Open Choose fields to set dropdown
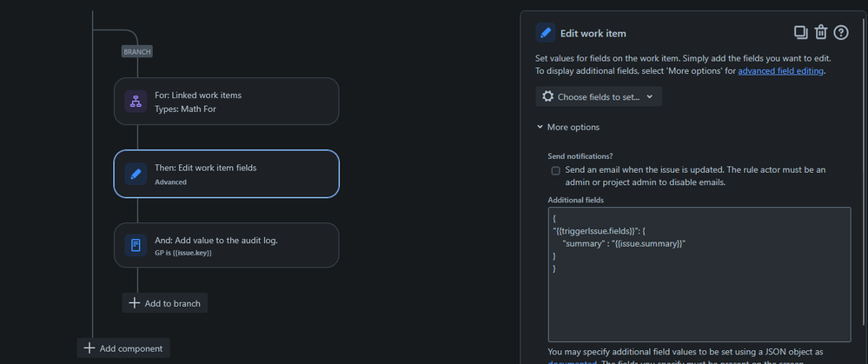Viewport: 868px width, 364px height. coord(599,96)
